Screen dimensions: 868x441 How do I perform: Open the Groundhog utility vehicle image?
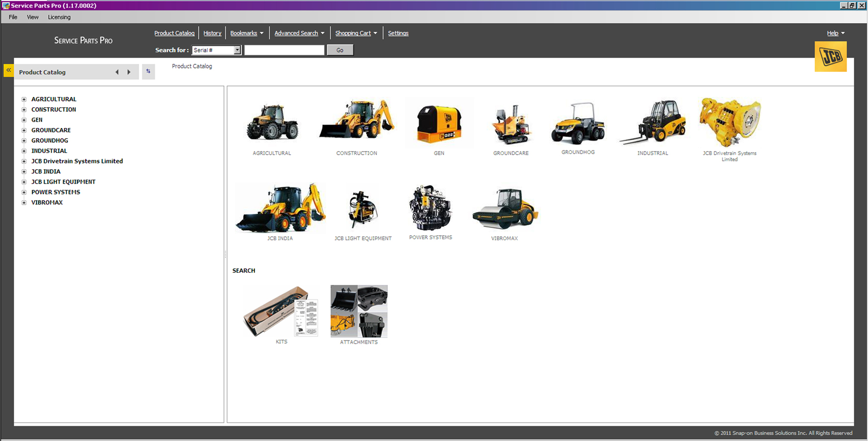coord(578,123)
